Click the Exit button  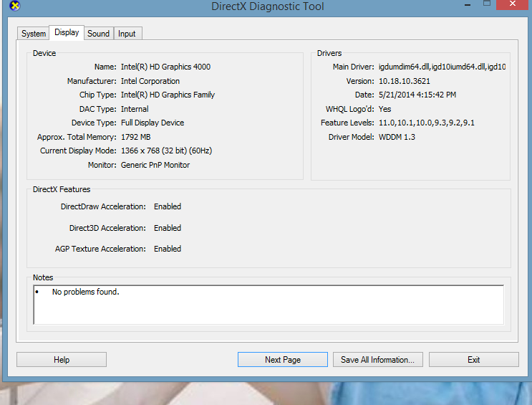(x=473, y=359)
